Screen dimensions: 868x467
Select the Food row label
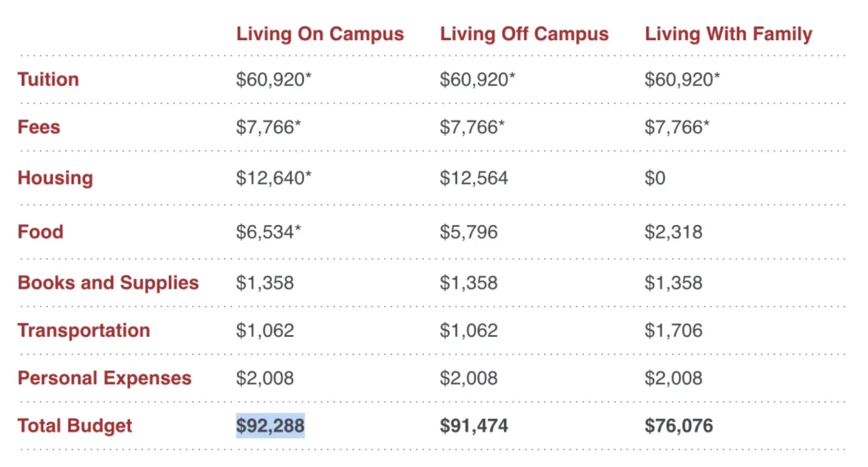41,232
